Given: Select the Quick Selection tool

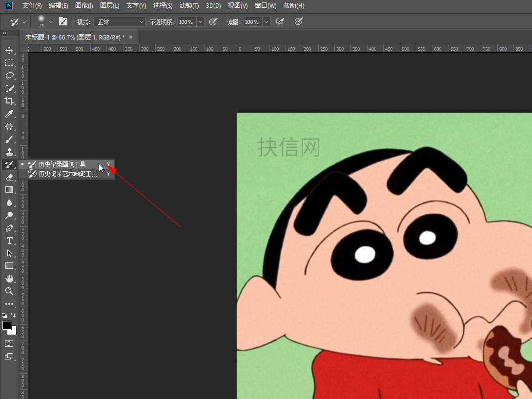Looking at the screenshot, I should point(9,88).
